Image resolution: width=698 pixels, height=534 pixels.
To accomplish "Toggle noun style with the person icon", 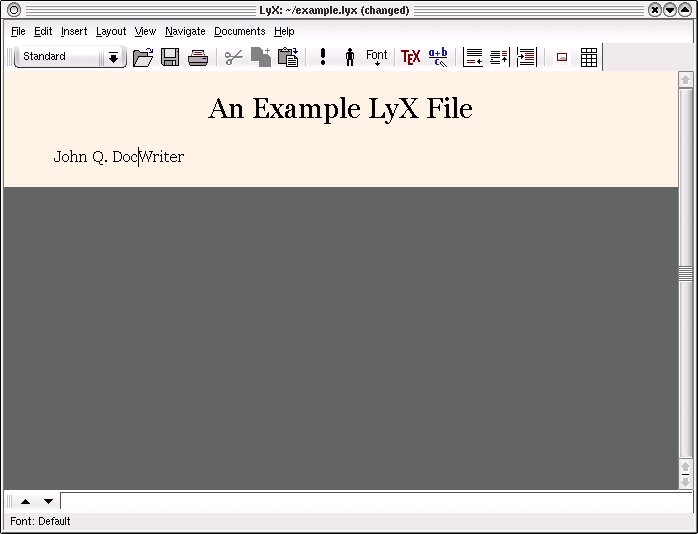I will 350,57.
